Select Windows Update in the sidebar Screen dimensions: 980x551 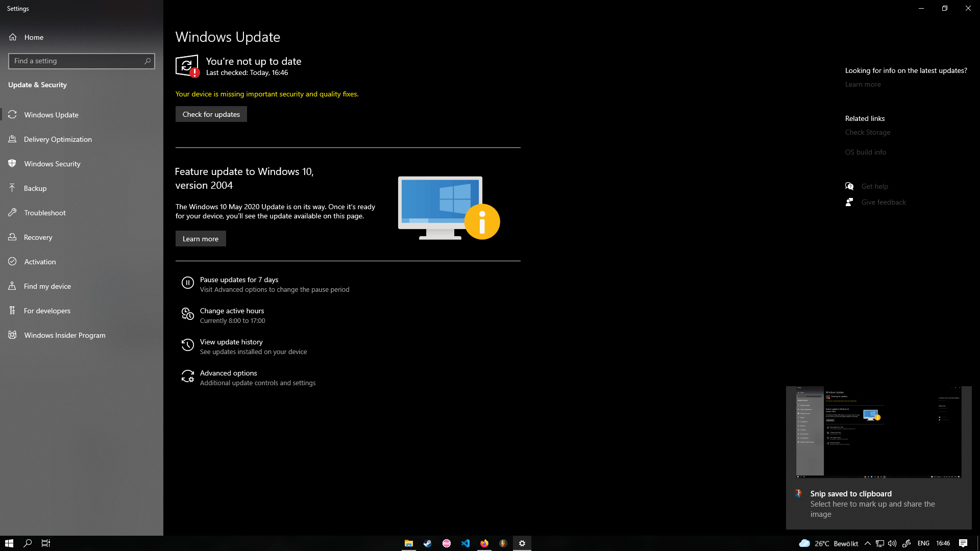click(x=52, y=114)
